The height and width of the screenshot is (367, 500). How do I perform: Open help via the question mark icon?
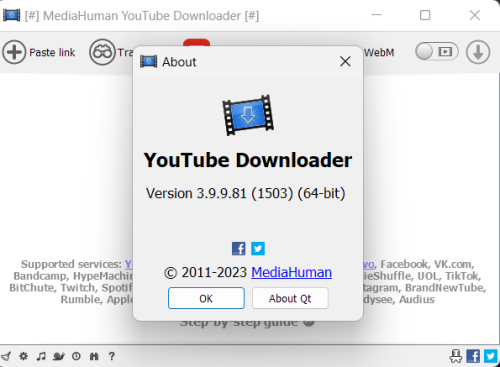112,356
